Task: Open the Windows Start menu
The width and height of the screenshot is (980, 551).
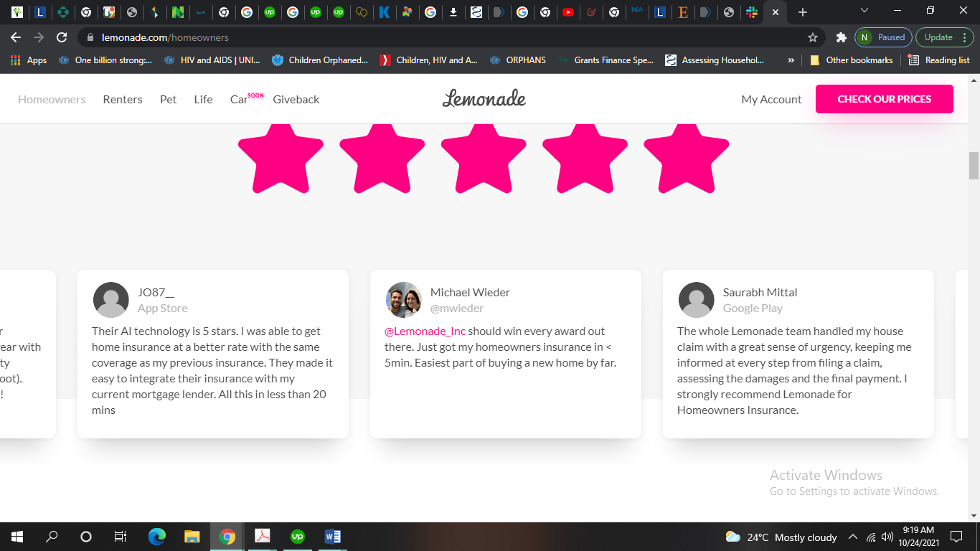Action: (x=17, y=537)
